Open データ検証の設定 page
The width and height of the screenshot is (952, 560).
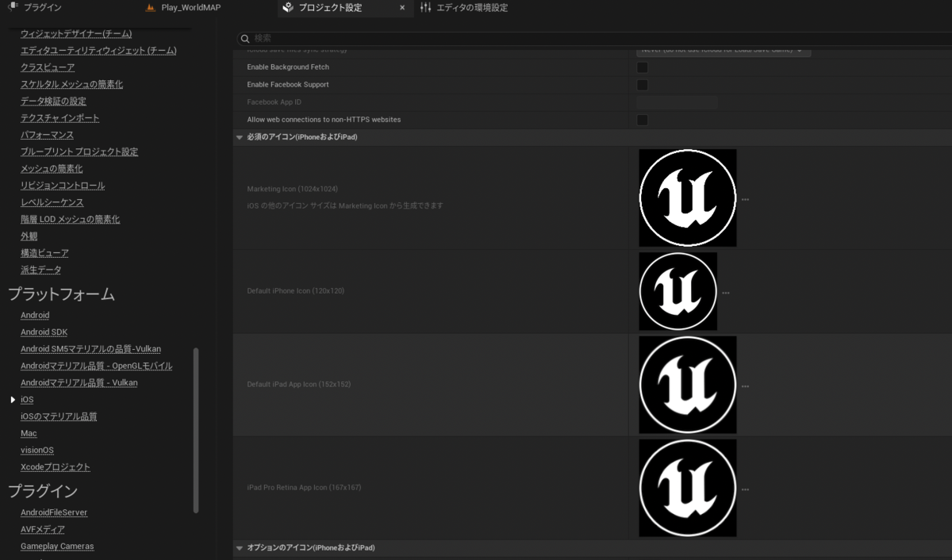coord(53,102)
